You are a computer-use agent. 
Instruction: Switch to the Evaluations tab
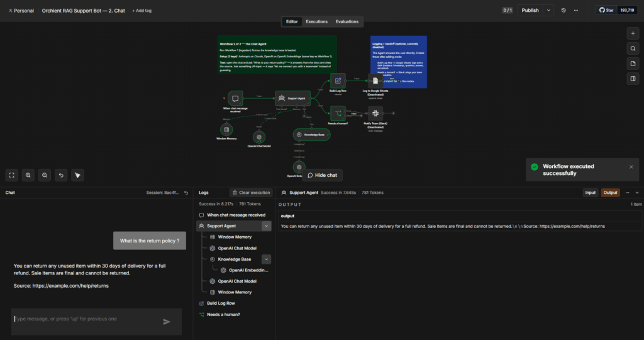coord(347,21)
